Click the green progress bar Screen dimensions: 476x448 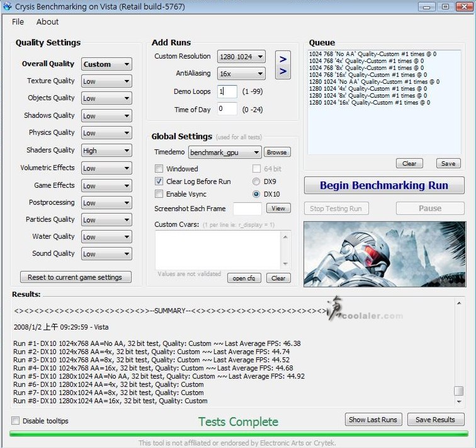click(x=239, y=434)
